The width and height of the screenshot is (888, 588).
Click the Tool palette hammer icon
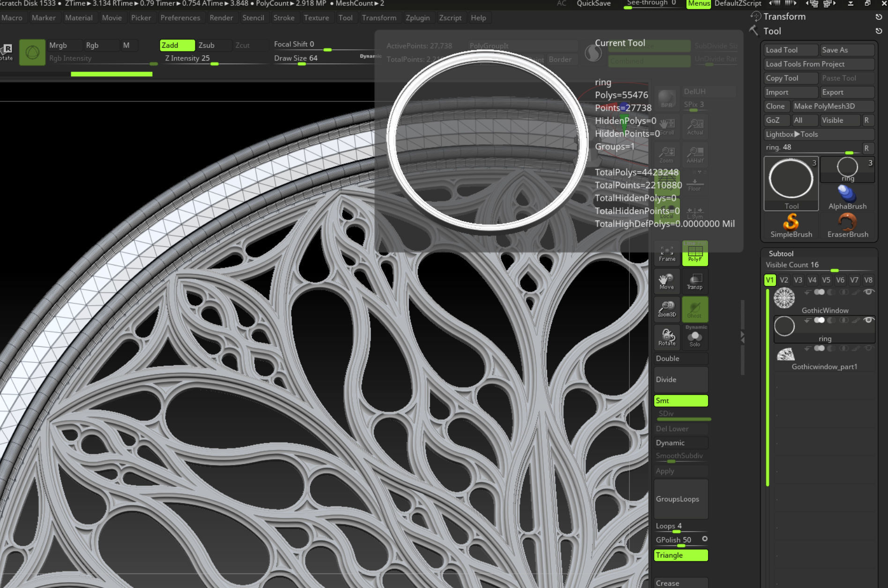tap(754, 31)
